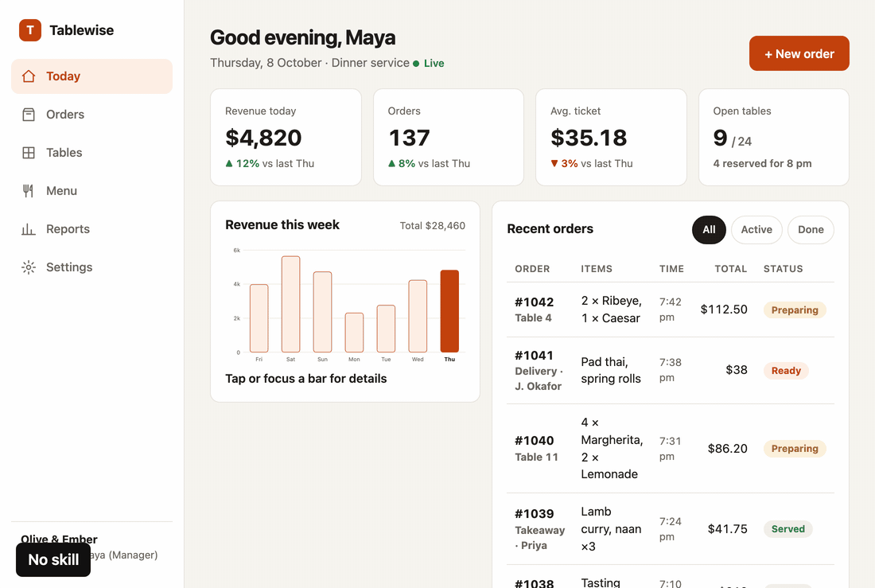Click the "Delivery · J. Okafor" label
Screen dimensions: 875x588
pos(539,379)
